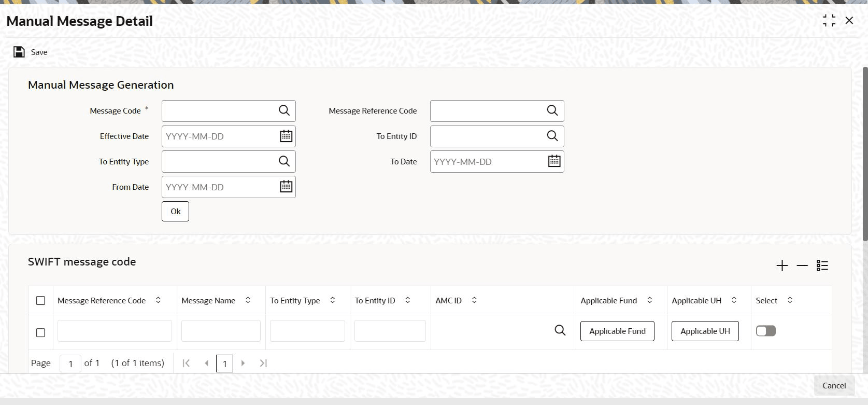868x405 pixels.
Task: Check the first row checkbox
Action: coord(40,333)
